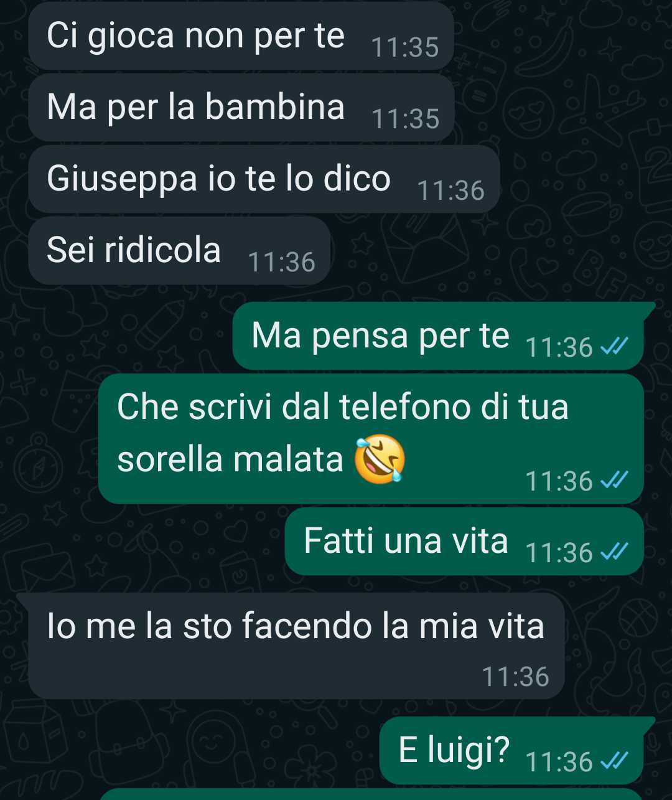The height and width of the screenshot is (800, 672).
Task: Tap the 'Giuseppa io te lo dico' message
Action: coord(264,179)
